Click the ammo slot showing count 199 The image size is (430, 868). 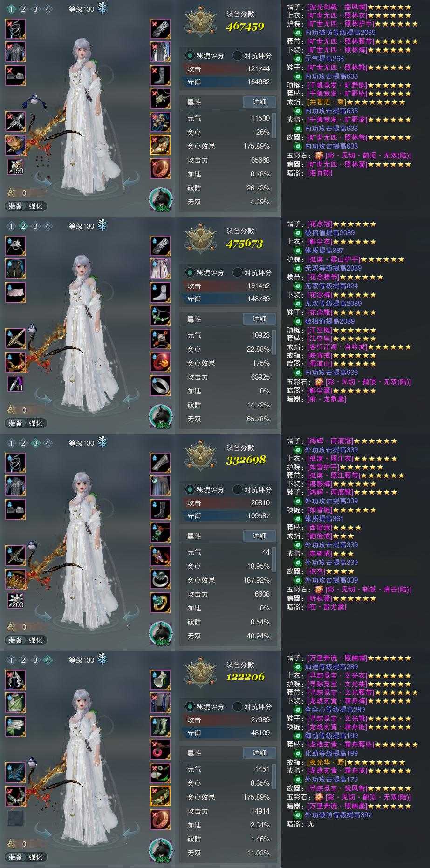pyautogui.click(x=15, y=167)
